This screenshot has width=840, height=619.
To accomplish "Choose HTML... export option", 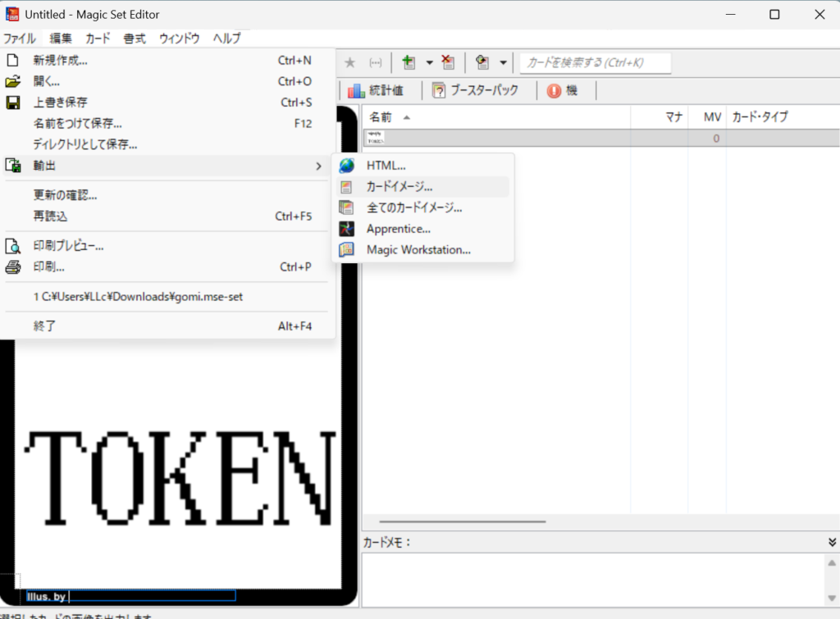I will (386, 166).
